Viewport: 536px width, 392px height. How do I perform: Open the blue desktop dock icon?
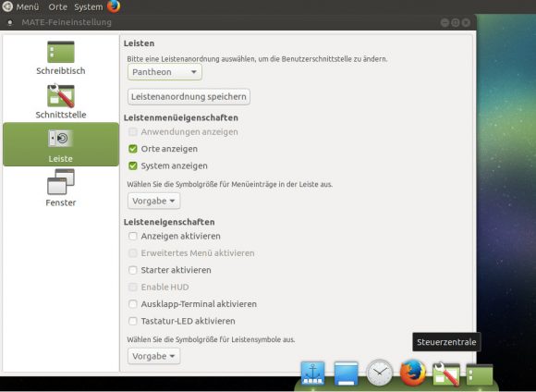[346, 374]
